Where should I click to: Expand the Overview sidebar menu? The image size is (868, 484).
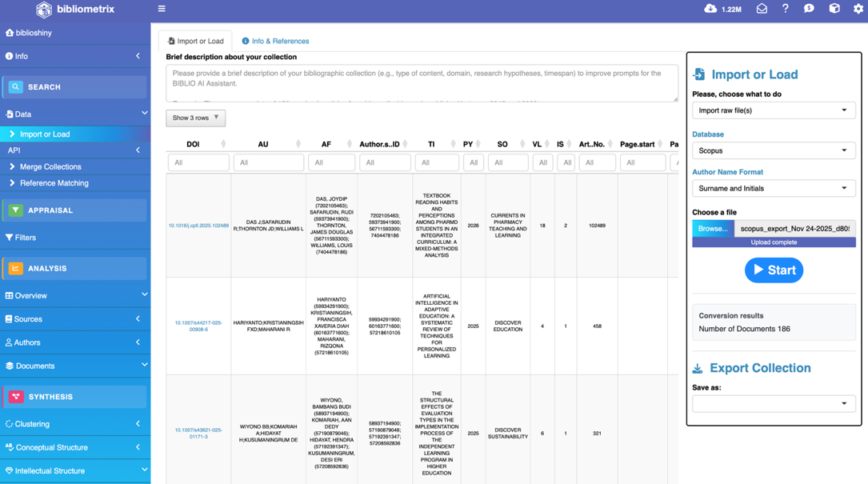coord(75,296)
